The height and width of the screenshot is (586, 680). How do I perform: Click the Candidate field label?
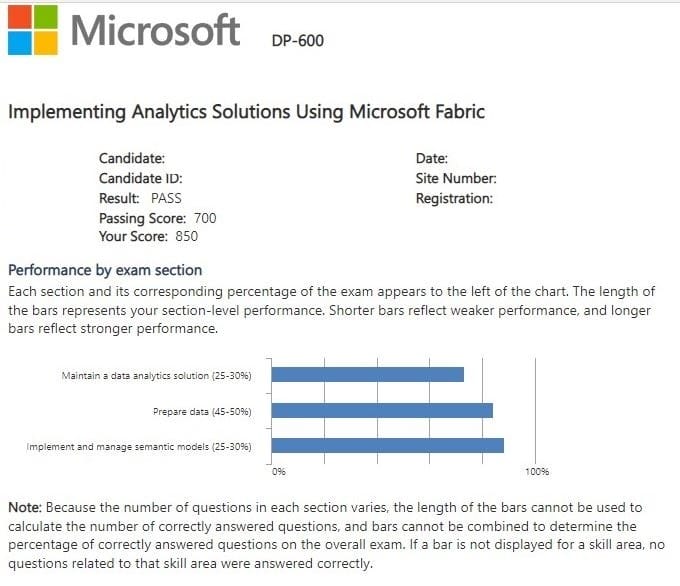point(132,158)
